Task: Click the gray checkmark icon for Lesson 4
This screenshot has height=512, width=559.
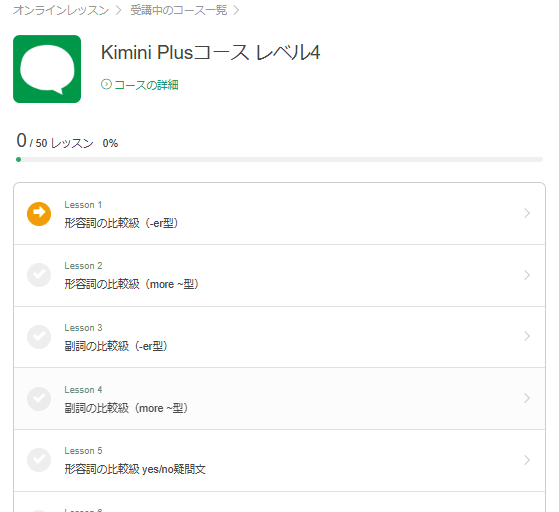Action: tap(39, 398)
